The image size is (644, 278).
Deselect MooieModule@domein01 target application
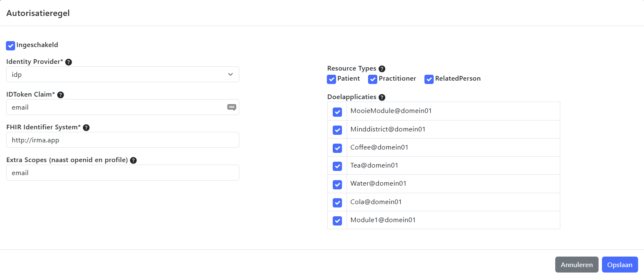pyautogui.click(x=337, y=112)
